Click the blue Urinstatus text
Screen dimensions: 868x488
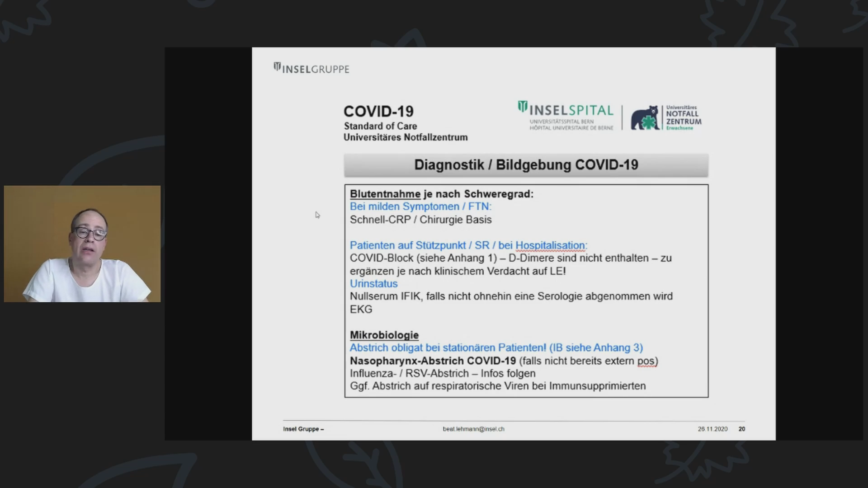coord(373,284)
